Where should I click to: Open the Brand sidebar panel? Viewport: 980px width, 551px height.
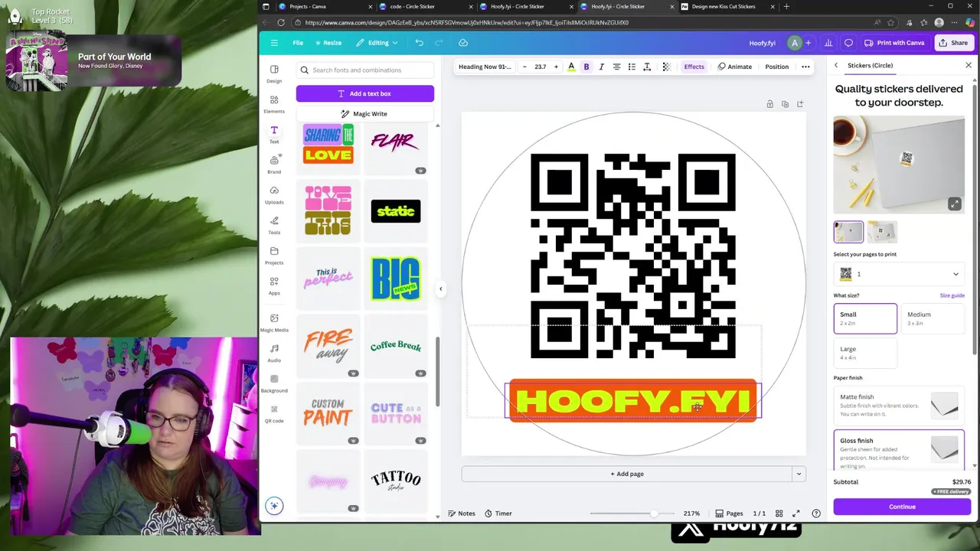point(274,164)
